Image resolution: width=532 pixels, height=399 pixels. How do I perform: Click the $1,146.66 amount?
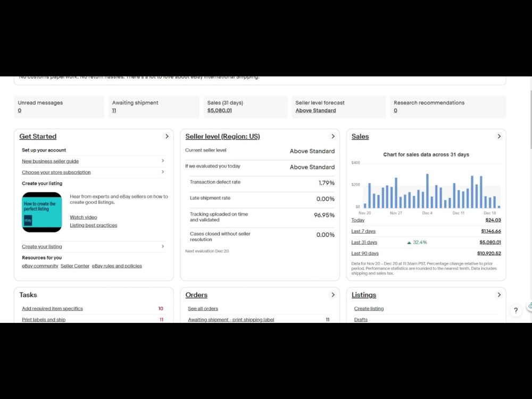491,231
